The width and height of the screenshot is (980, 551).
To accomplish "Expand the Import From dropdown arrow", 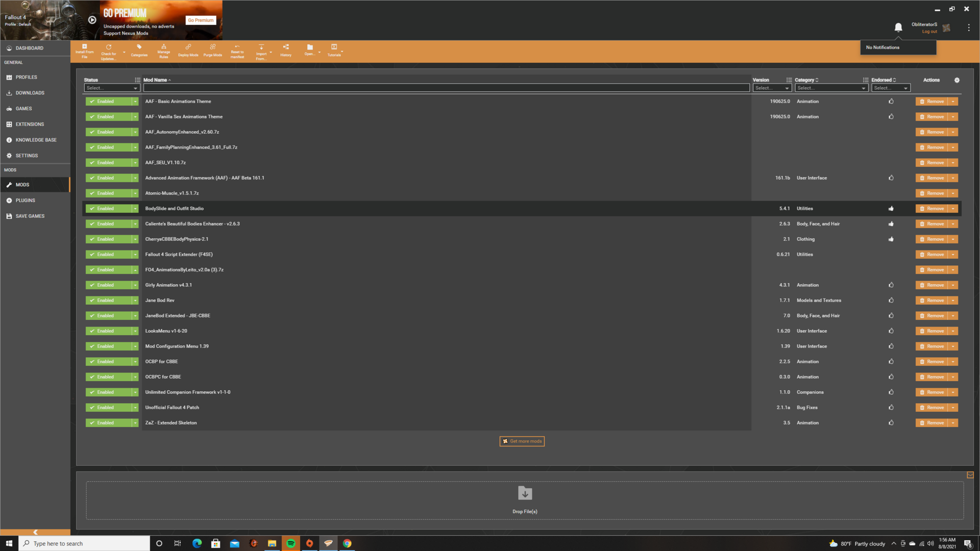I will (271, 52).
